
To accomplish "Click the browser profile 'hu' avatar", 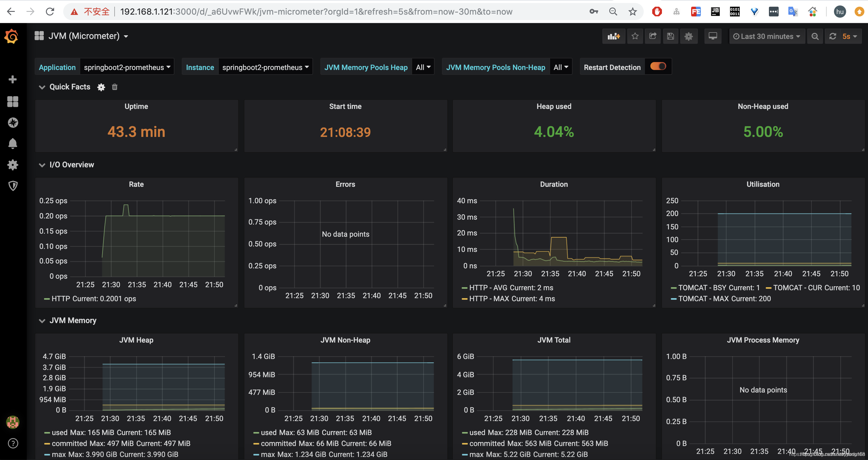I will tap(840, 12).
